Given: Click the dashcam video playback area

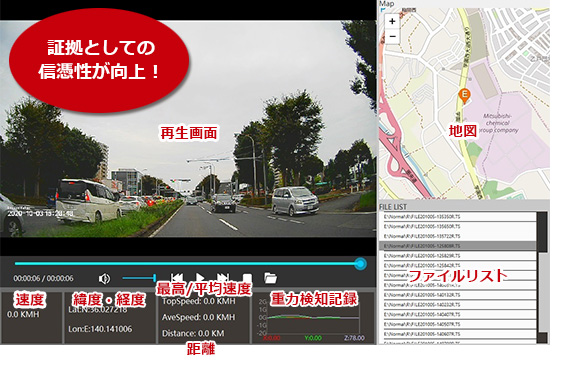Looking at the screenshot, I should point(188,129).
